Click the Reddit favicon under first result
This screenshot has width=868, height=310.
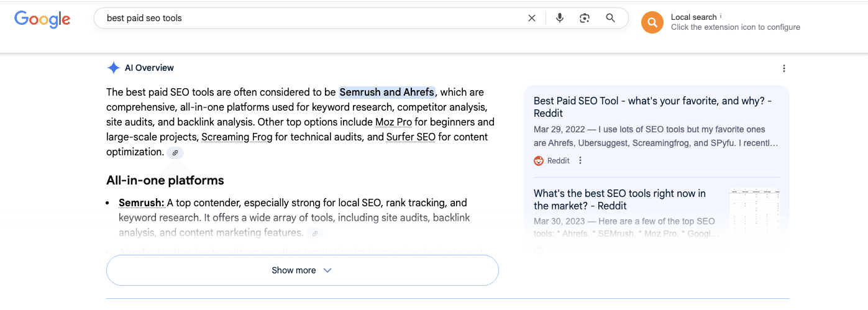coord(539,160)
